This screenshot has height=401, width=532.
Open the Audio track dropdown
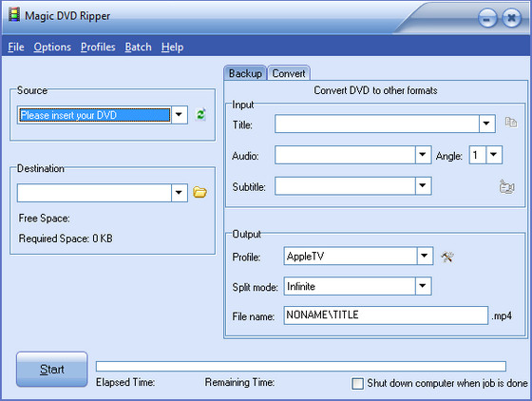click(423, 155)
